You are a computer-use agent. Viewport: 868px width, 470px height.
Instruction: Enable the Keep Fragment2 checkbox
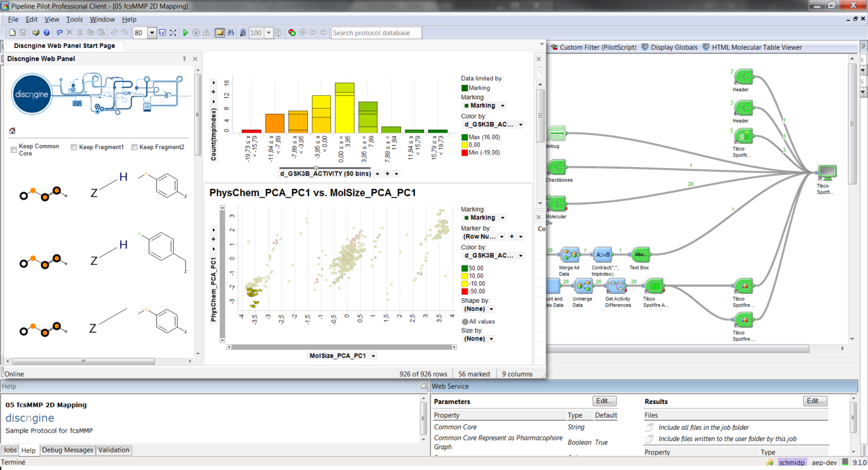(x=134, y=147)
